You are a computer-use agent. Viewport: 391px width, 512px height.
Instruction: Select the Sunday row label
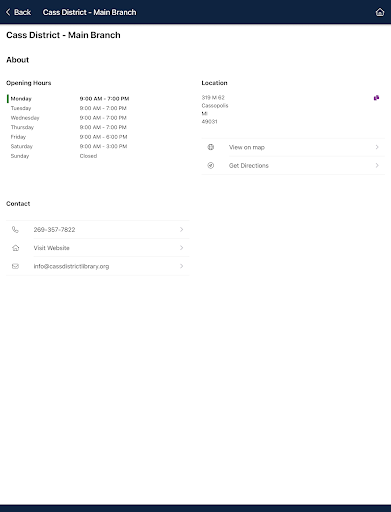click(x=20, y=156)
